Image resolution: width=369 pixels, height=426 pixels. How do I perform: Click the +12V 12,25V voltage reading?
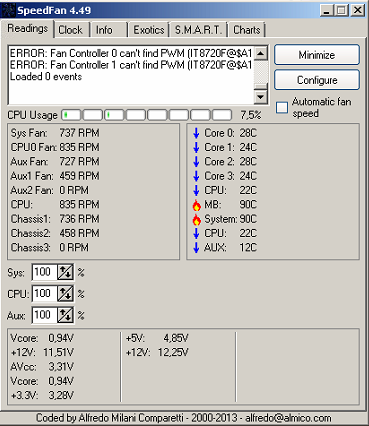tap(157, 352)
